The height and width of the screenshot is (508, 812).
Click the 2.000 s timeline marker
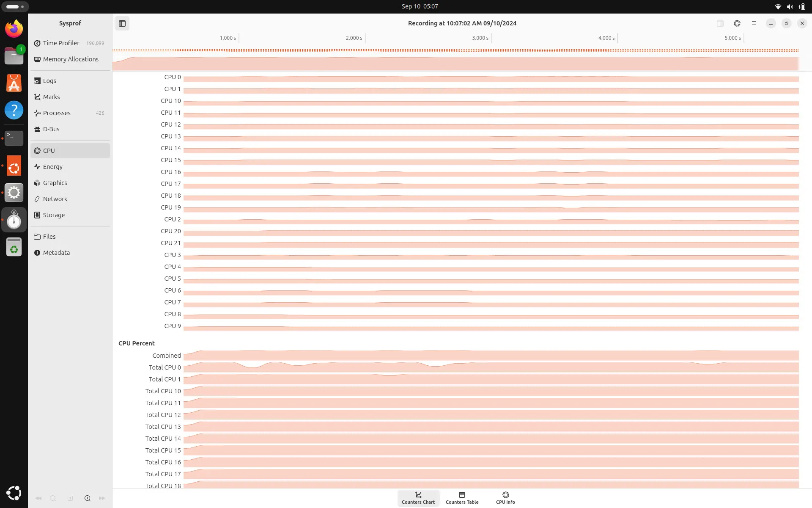tap(354, 38)
